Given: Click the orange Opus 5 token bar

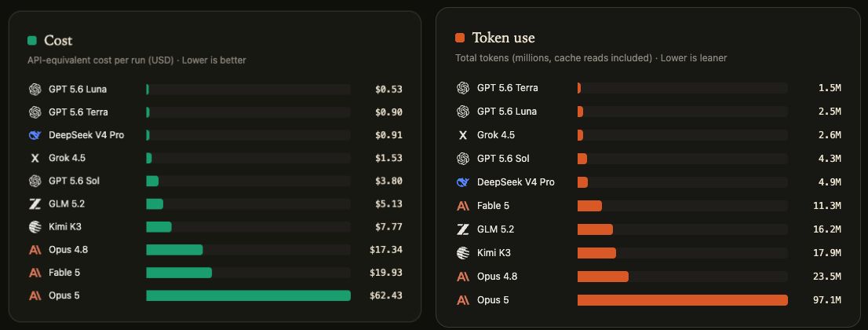Looking at the screenshot, I should coord(683,300).
